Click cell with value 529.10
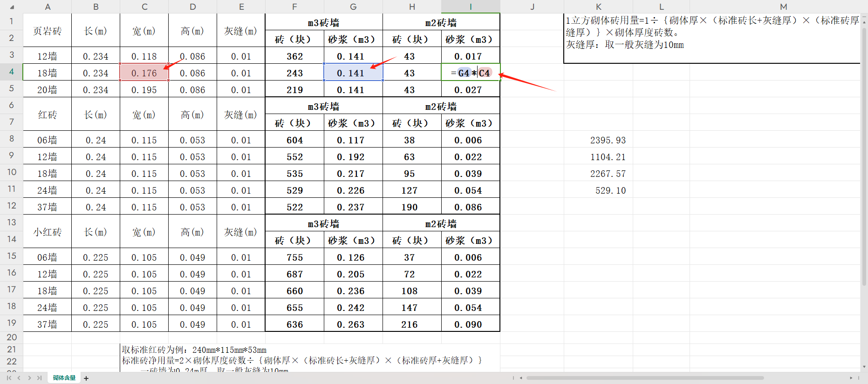 [599, 190]
